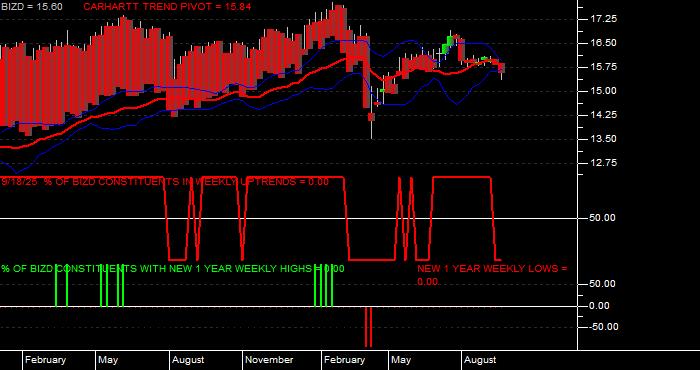
Task: Click the -50.00 highs-lows axis label
Action: 603,327
